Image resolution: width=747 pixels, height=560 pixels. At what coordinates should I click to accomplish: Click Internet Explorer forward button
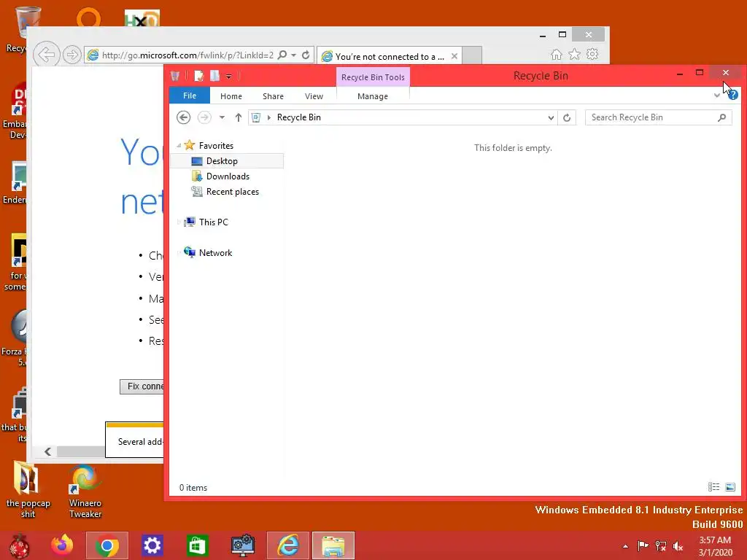point(72,55)
